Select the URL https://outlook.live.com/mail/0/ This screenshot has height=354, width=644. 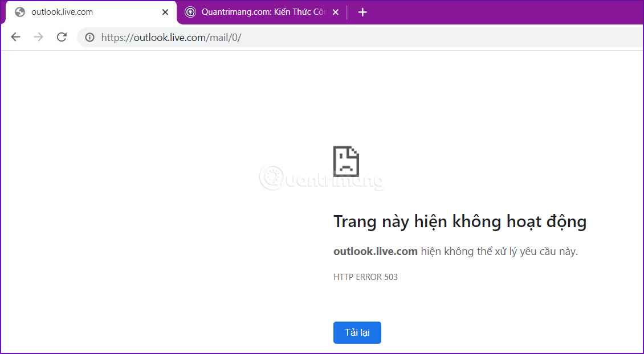tap(171, 38)
